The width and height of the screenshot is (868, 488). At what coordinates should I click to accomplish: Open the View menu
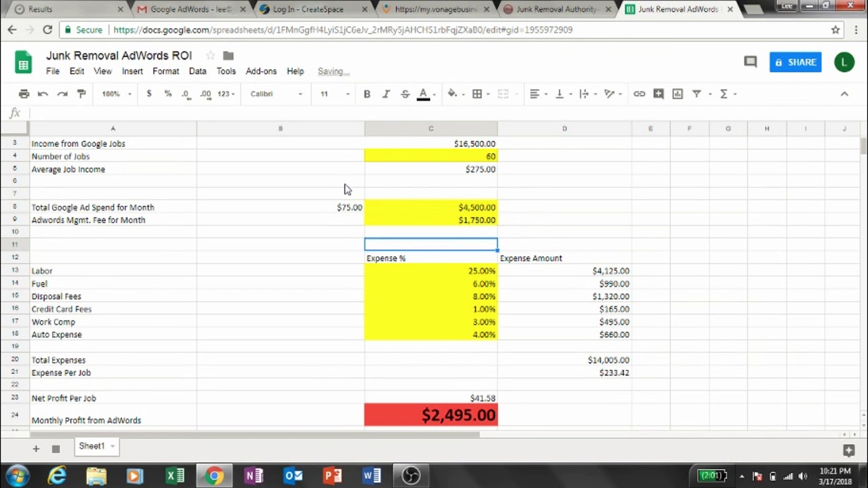[x=102, y=71]
